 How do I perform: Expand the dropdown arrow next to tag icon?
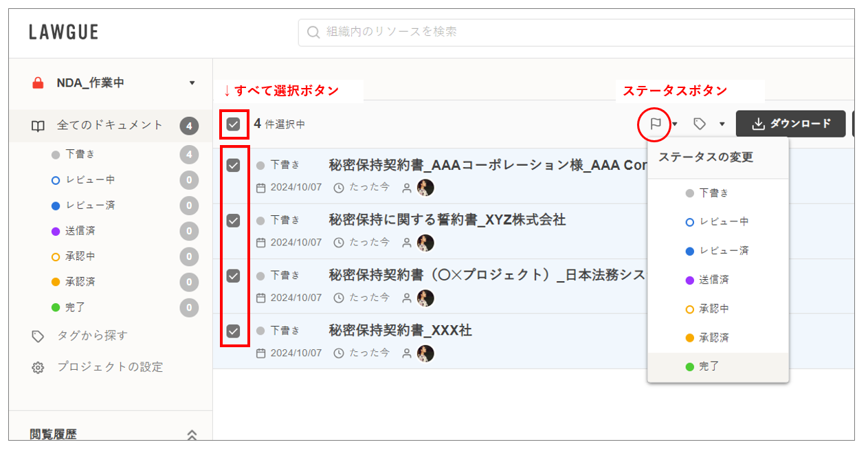[x=722, y=124]
